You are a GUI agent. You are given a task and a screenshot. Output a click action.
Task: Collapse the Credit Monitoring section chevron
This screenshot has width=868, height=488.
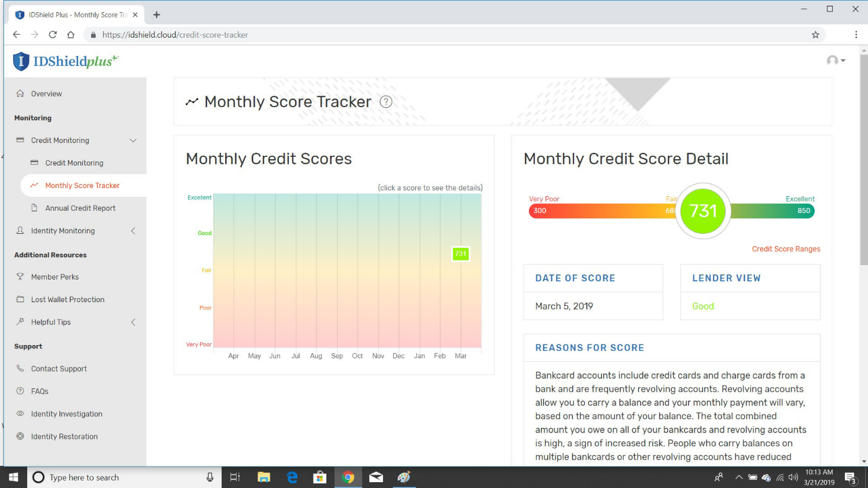pos(133,141)
